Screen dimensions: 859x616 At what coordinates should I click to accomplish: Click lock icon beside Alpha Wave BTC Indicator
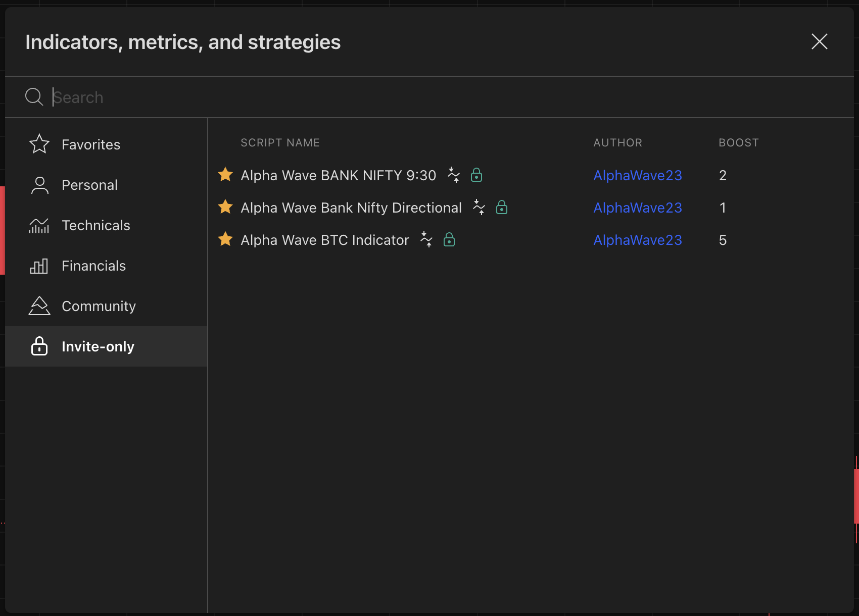449,239
